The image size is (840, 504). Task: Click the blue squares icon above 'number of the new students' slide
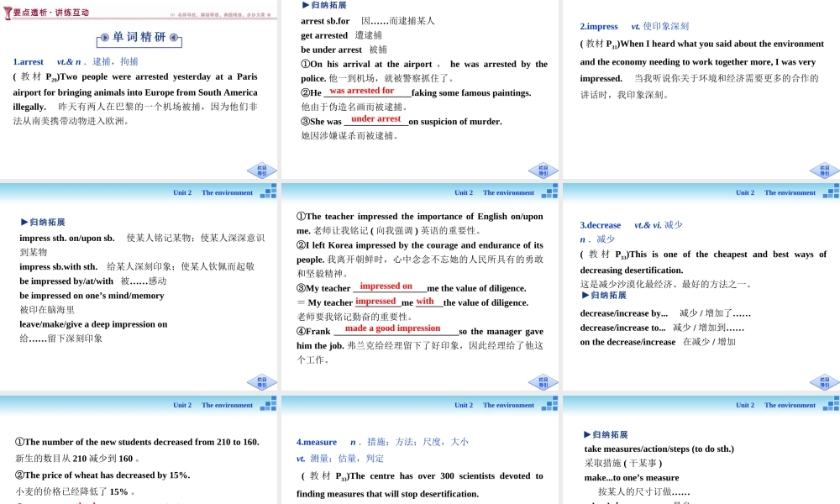[269, 404]
